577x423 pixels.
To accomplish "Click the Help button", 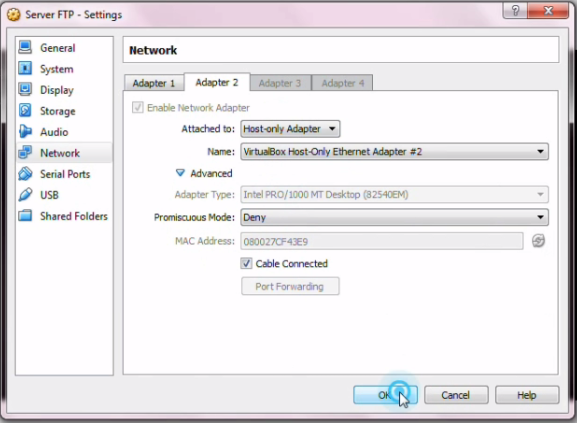I will pyautogui.click(x=527, y=395).
